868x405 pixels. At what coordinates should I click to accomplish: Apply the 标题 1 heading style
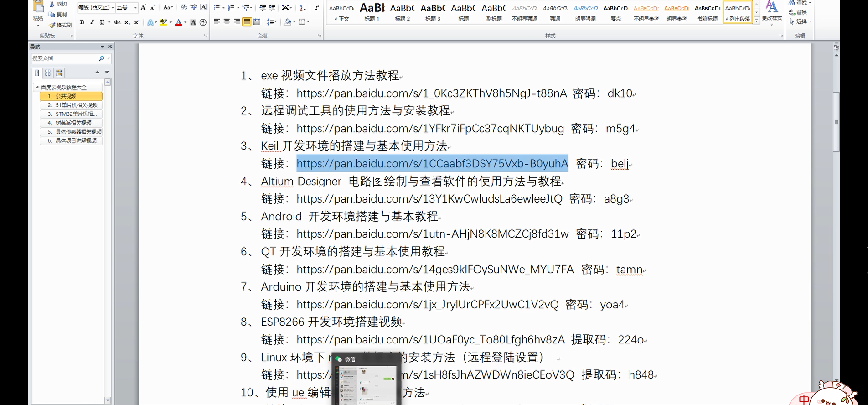(x=372, y=12)
